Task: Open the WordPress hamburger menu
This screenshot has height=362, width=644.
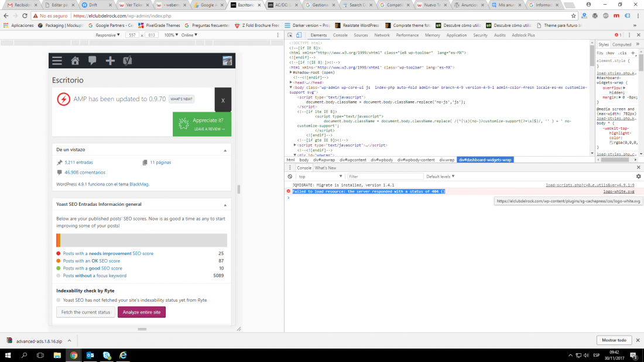Action: tap(57, 61)
